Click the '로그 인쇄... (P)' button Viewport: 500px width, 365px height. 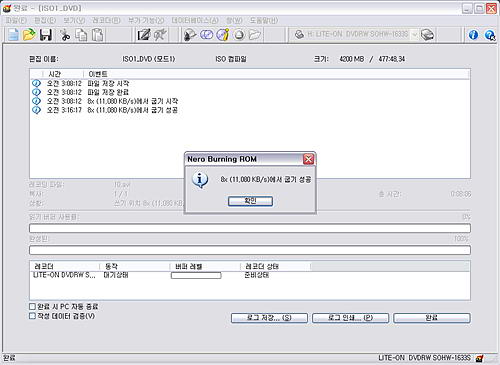(350, 318)
